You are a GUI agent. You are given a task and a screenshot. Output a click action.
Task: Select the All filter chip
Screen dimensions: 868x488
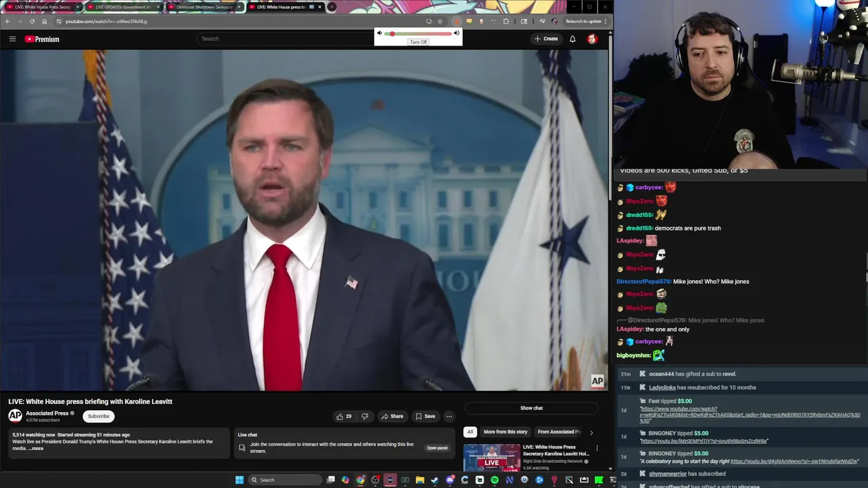pos(470,432)
